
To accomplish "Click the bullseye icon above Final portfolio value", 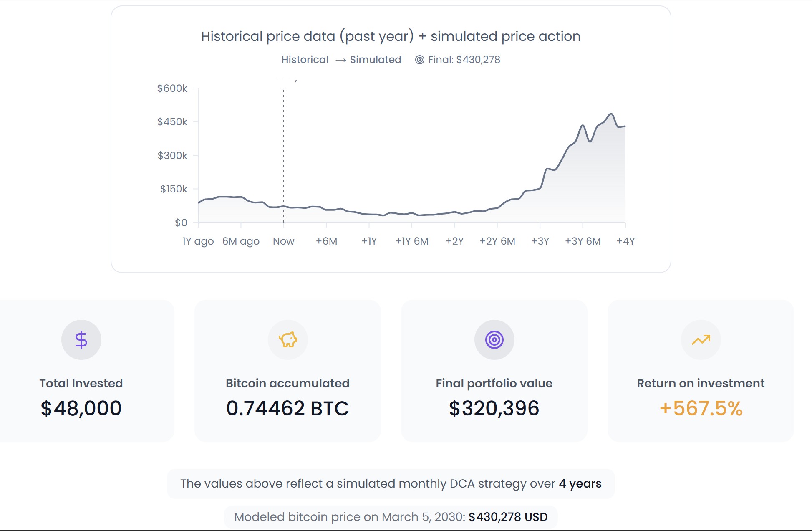I will [494, 339].
